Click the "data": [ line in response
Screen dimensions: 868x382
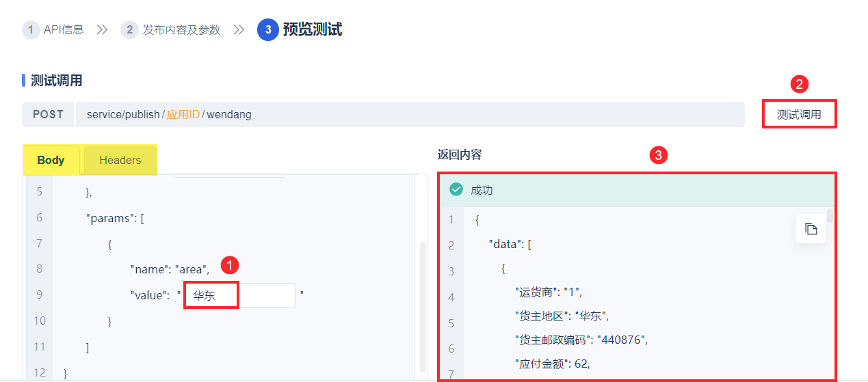pos(510,245)
